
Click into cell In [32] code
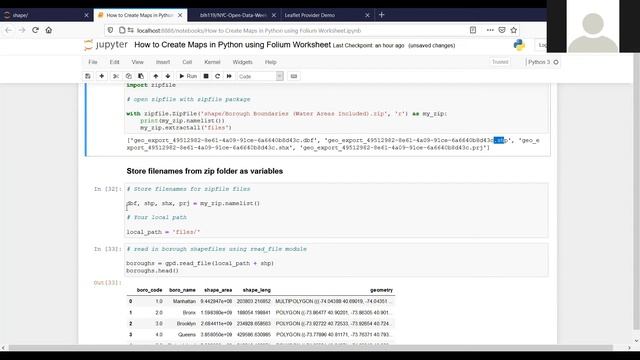(x=336, y=211)
